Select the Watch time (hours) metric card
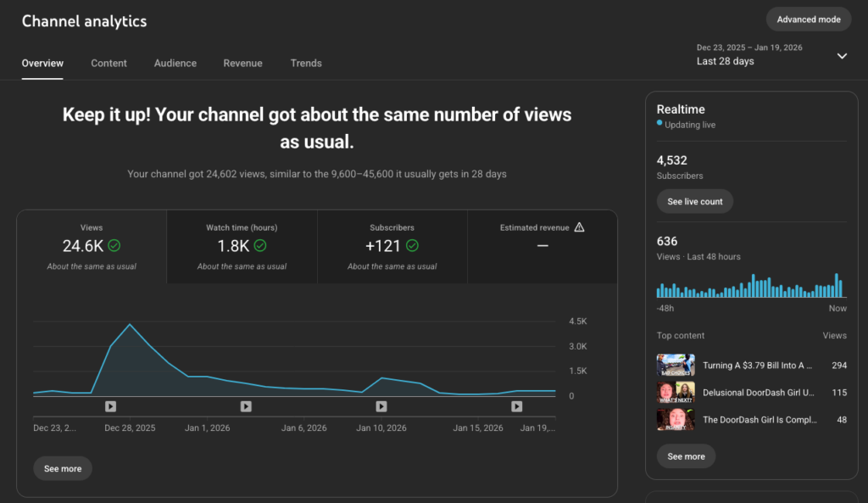Screen dimensions: 868x503 click(x=242, y=247)
